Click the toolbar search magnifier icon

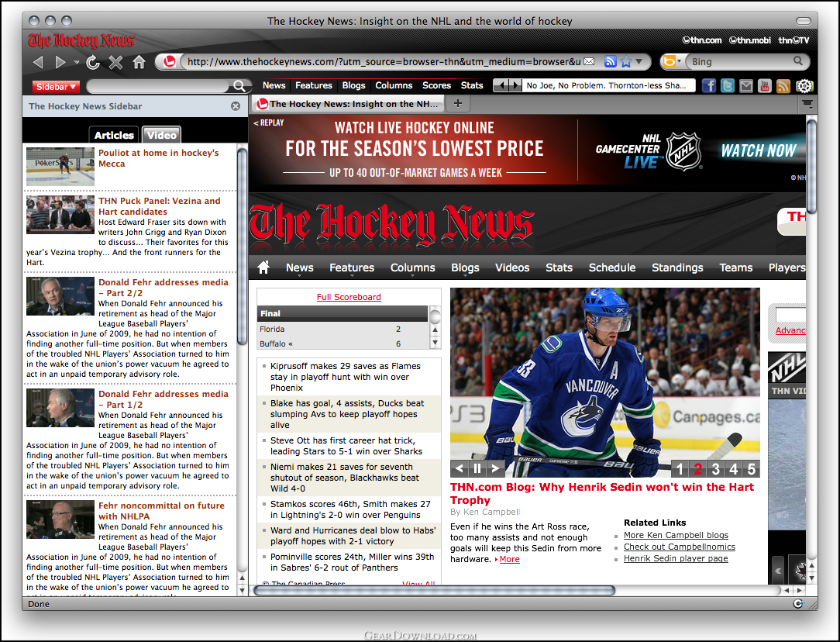pyautogui.click(x=239, y=86)
